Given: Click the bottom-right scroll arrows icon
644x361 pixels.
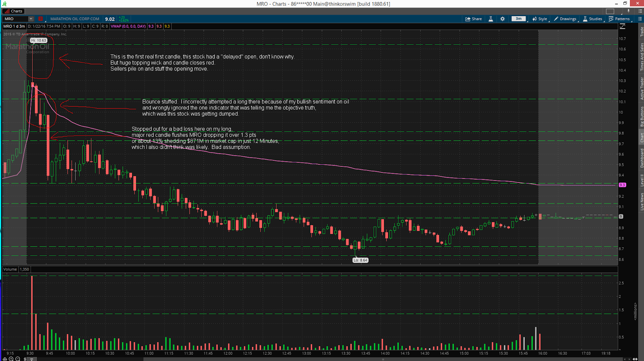Looking at the screenshot, I should pos(636,359).
